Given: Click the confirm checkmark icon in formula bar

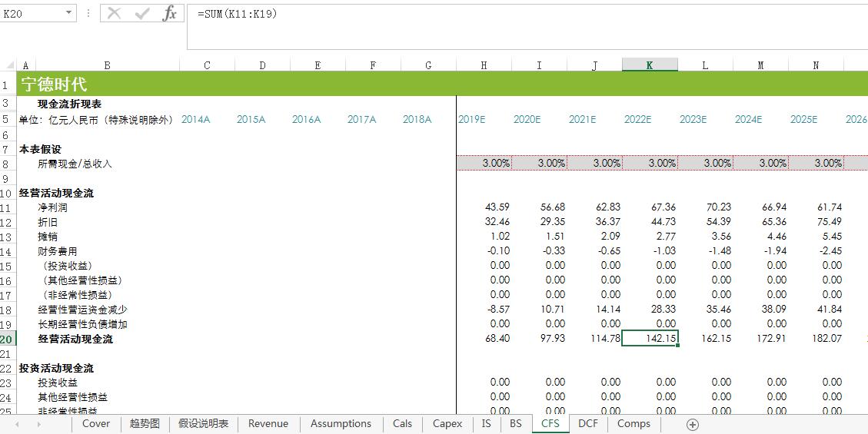Looking at the screenshot, I should coord(142,14).
